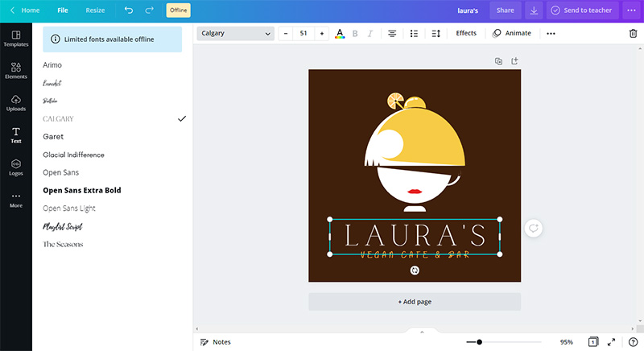
Task: Open the 95% zoom level menu
Action: tap(567, 342)
